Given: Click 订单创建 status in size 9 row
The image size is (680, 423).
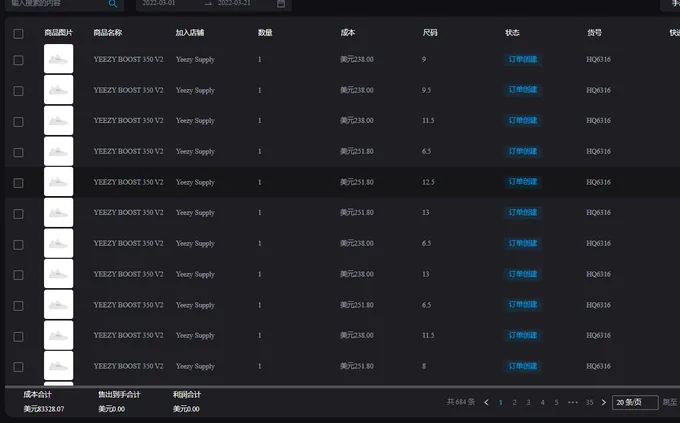Looking at the screenshot, I should pyautogui.click(x=523, y=59).
